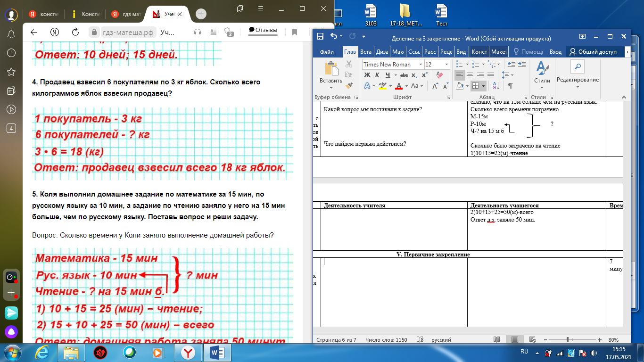Expand Стили styles gallery
644x362 pixels.
pyautogui.click(x=542, y=74)
